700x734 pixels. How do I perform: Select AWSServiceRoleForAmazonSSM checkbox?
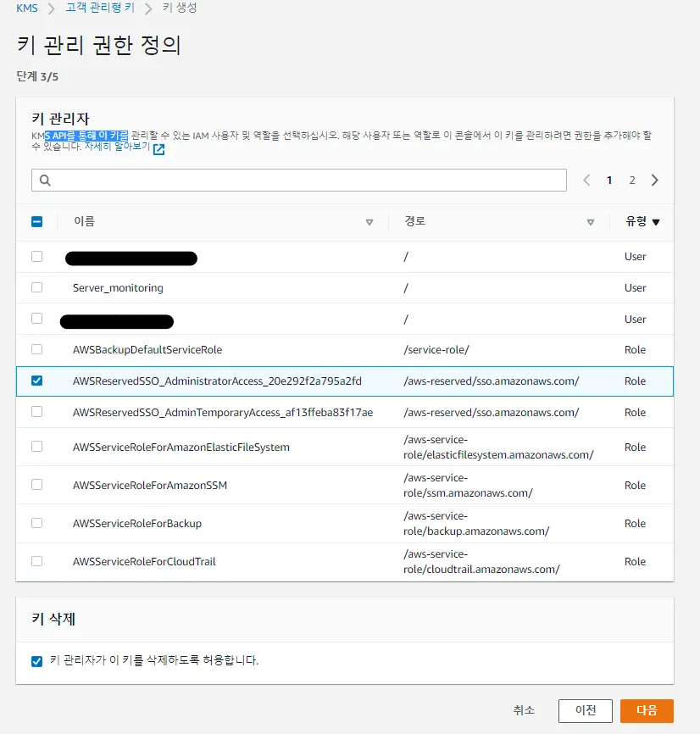coord(37,485)
